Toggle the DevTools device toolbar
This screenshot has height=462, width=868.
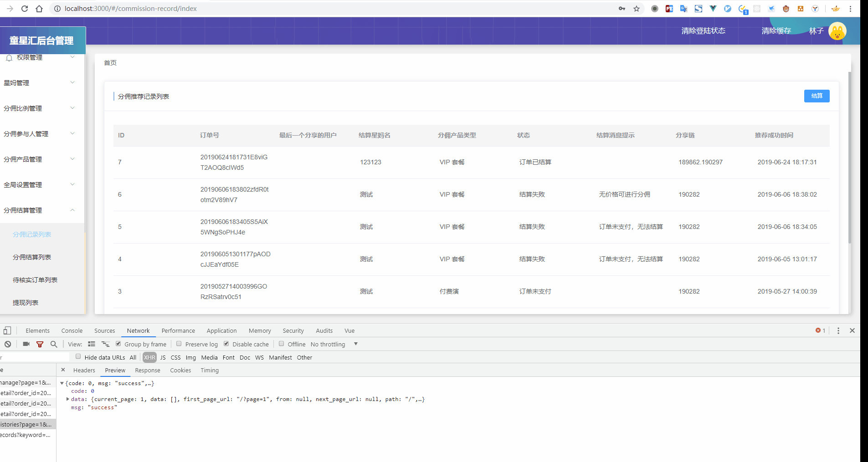[x=7, y=330]
